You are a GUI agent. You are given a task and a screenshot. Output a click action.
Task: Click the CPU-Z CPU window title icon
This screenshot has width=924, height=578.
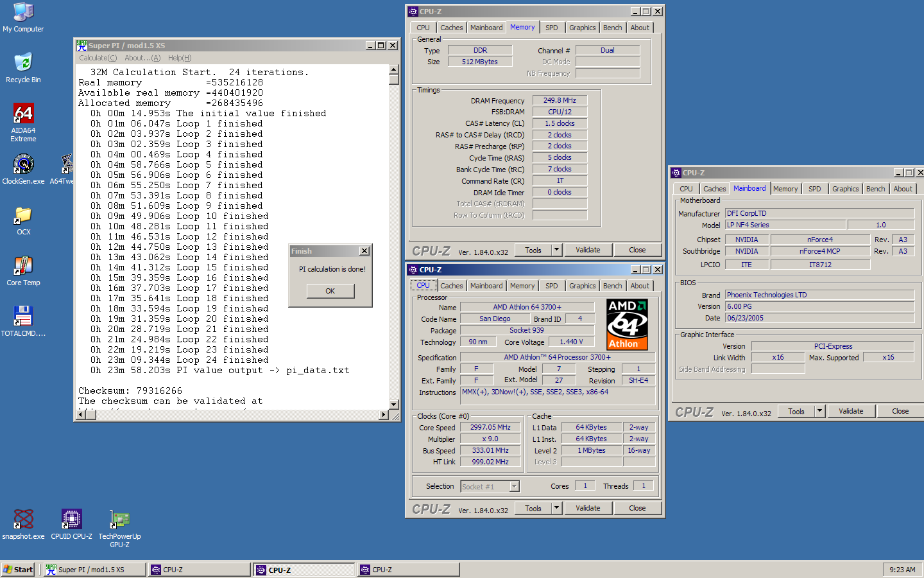(413, 270)
